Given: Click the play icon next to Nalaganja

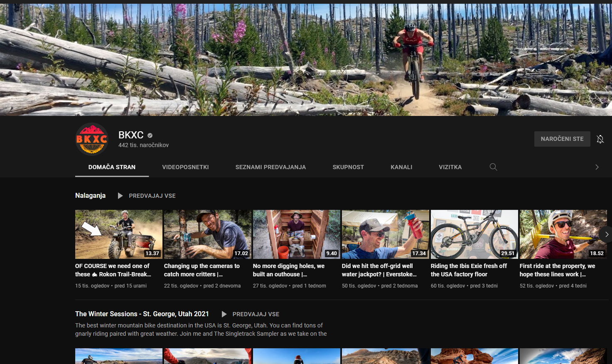Looking at the screenshot, I should [x=120, y=196].
